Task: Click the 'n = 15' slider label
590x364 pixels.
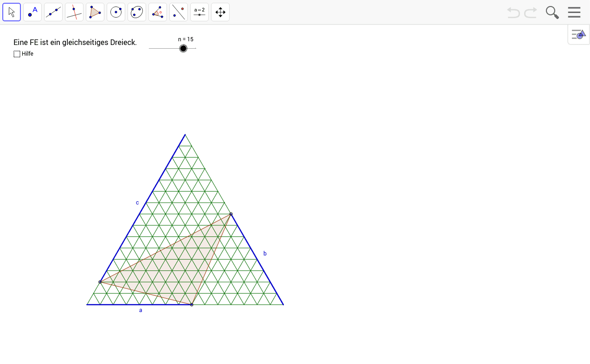Action: 186,39
